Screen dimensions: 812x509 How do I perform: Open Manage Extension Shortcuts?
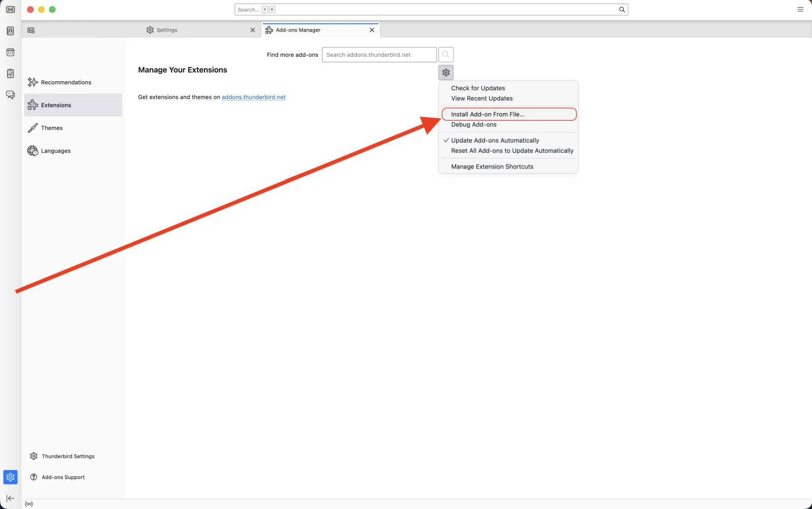pos(508,166)
